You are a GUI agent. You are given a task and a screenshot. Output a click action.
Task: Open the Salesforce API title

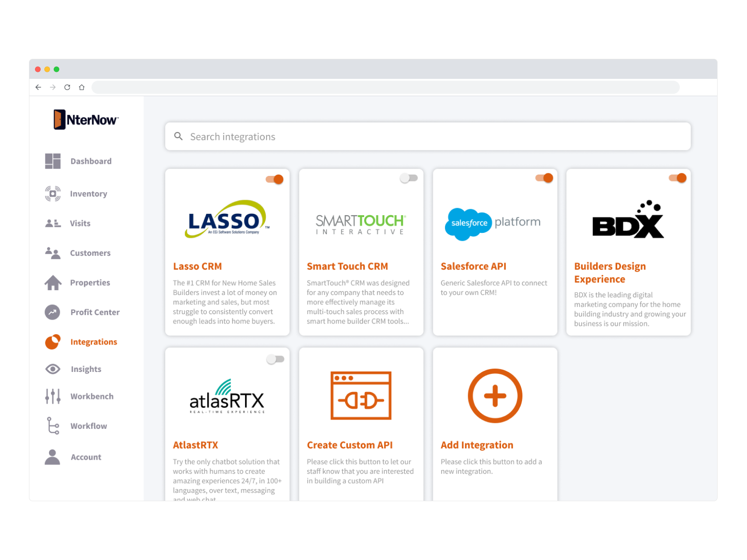[473, 266]
